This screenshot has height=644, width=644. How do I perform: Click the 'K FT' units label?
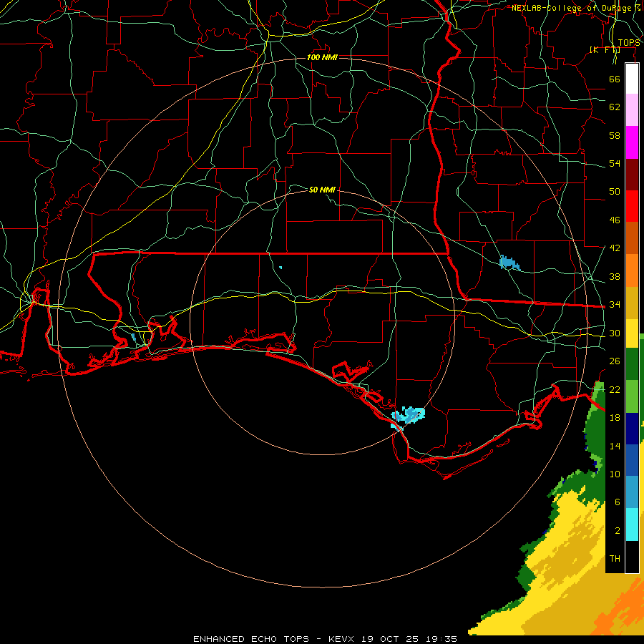[605, 49]
